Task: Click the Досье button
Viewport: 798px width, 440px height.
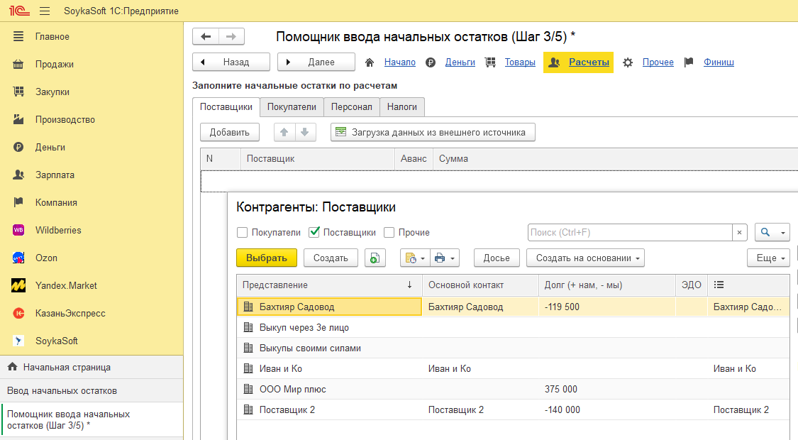Action: click(496, 258)
